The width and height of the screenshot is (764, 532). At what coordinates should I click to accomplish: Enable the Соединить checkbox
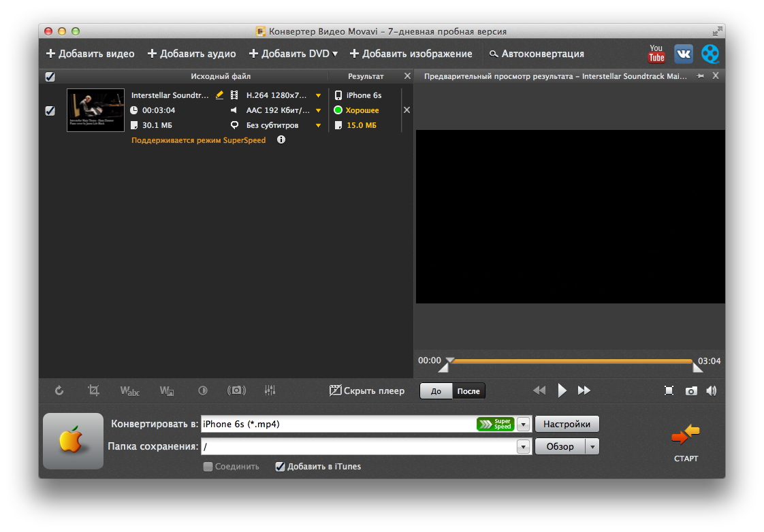(208, 466)
